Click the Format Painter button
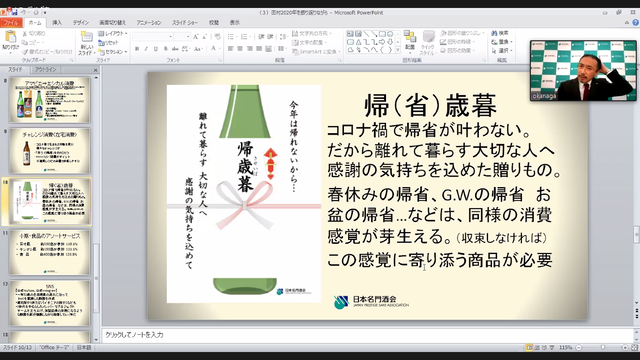Image resolution: width=640 pixels, height=360 pixels. (47, 52)
